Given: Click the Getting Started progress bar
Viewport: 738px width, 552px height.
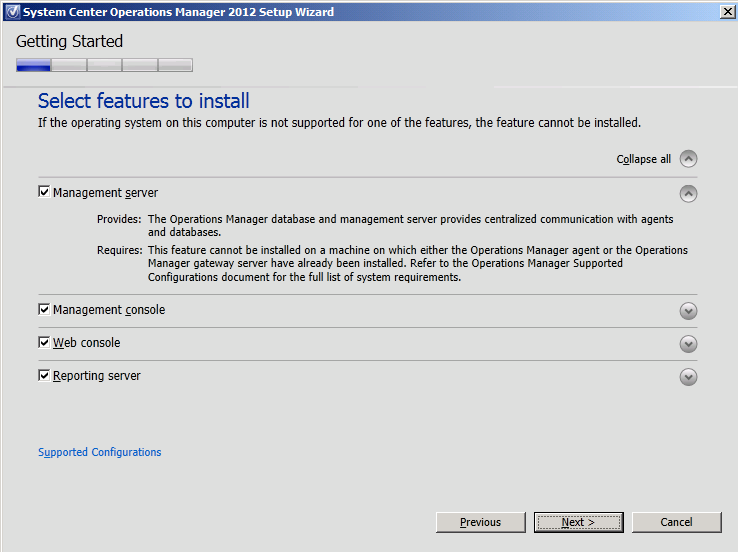Looking at the screenshot, I should 104,65.
